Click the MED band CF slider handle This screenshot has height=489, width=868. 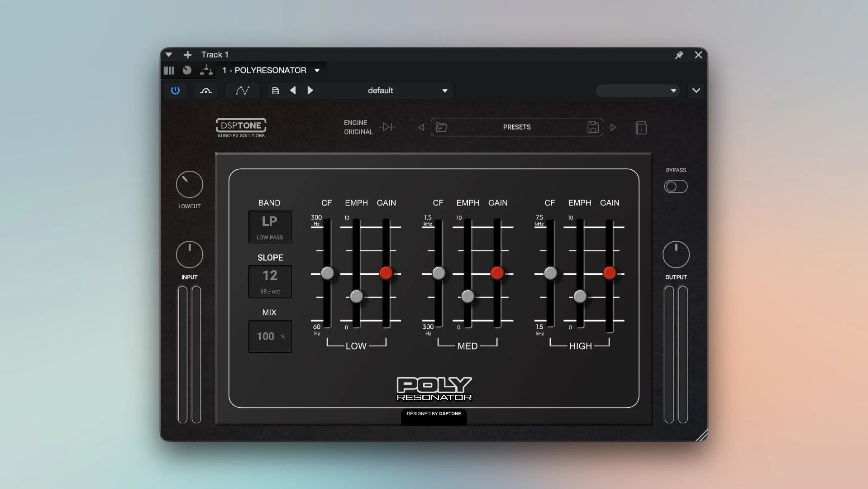coord(439,273)
